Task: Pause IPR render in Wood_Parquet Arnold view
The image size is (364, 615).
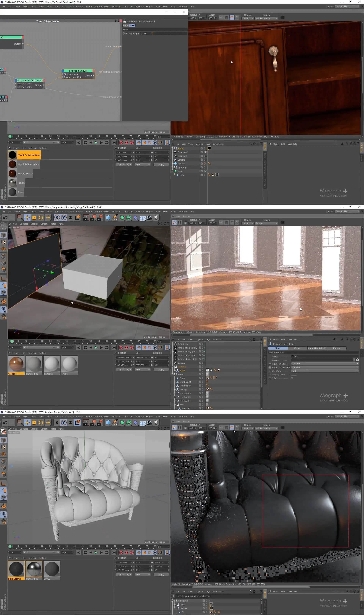Action: (x=180, y=222)
